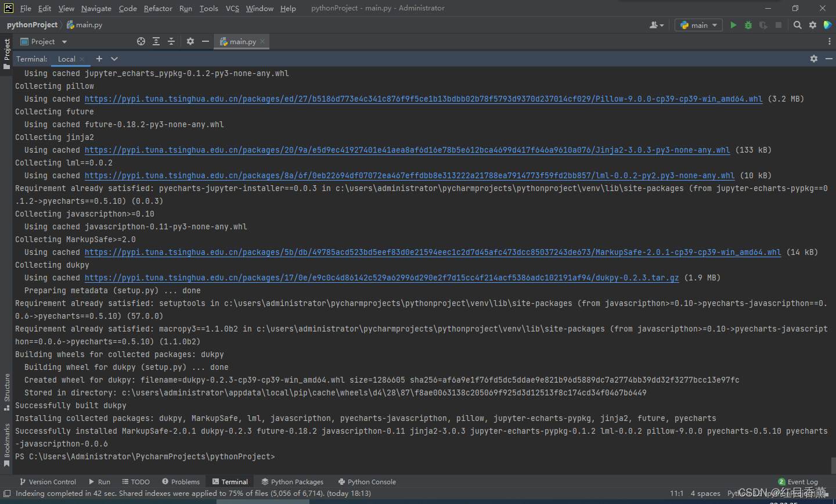Open Run tool window at bottom
Viewport: 836px width, 504px height.
coord(99,482)
